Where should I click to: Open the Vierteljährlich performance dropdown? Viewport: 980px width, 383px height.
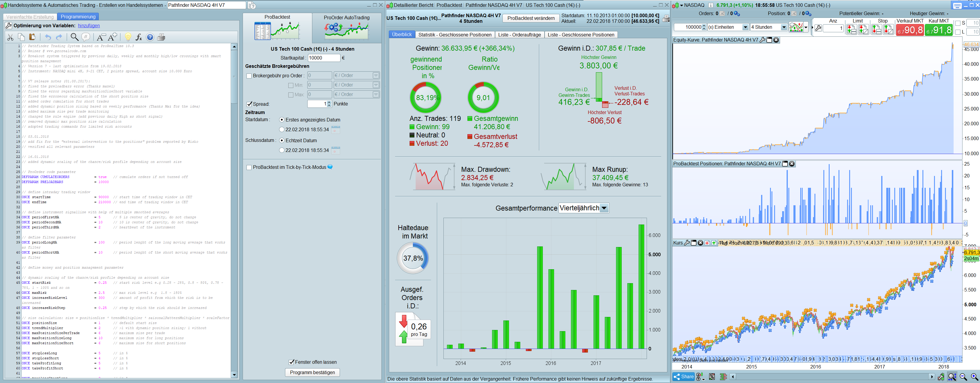[x=604, y=208]
